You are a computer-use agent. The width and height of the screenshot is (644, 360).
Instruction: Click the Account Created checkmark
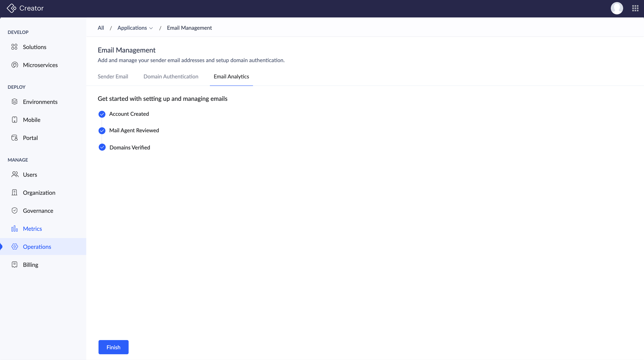[102, 114]
